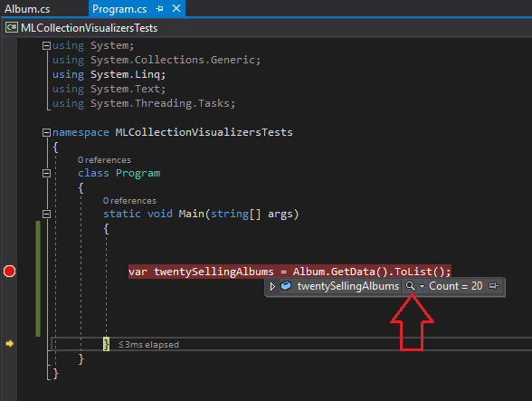The image size is (532, 401).
Task: Collapse the using directives block
Action: [46, 45]
